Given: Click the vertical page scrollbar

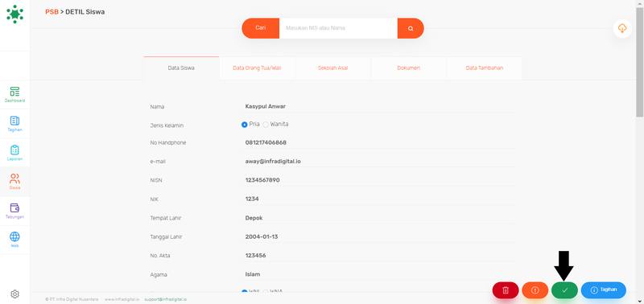Looking at the screenshot, I should click(640, 152).
